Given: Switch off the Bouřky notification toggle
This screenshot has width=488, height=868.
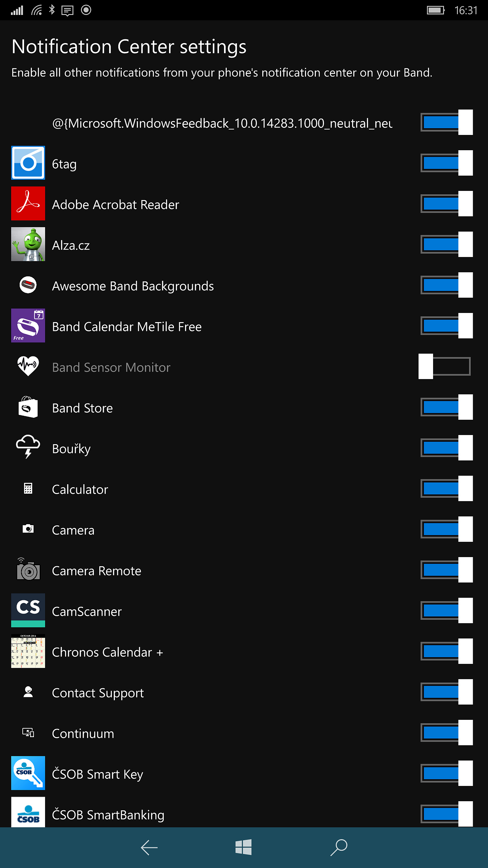Looking at the screenshot, I should 447,448.
